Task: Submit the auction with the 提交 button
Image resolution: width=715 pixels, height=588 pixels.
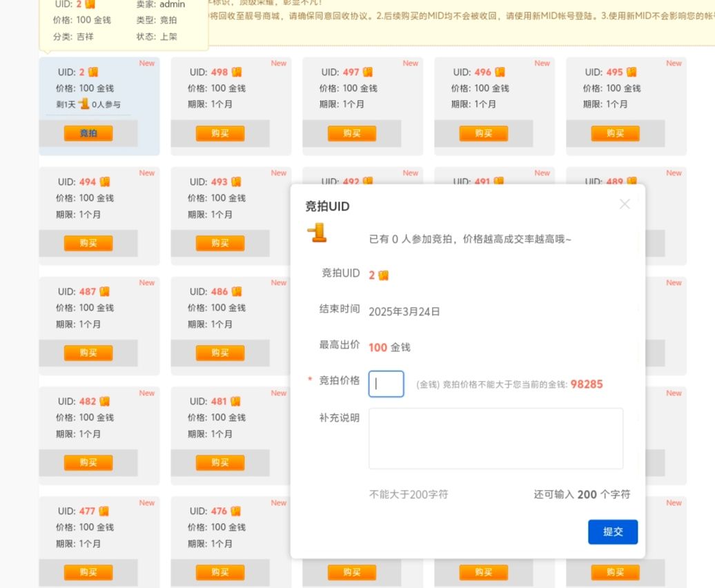Action: pos(612,532)
